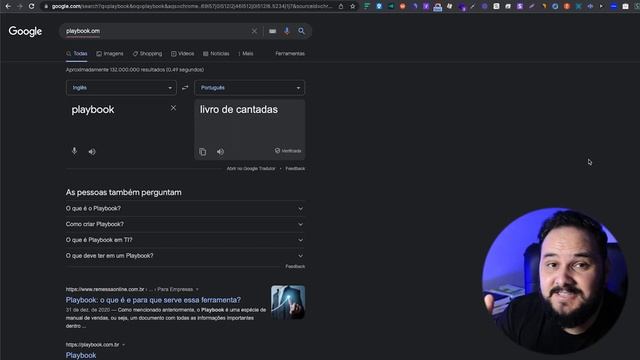Submit search with magnifier icon

pyautogui.click(x=301, y=31)
